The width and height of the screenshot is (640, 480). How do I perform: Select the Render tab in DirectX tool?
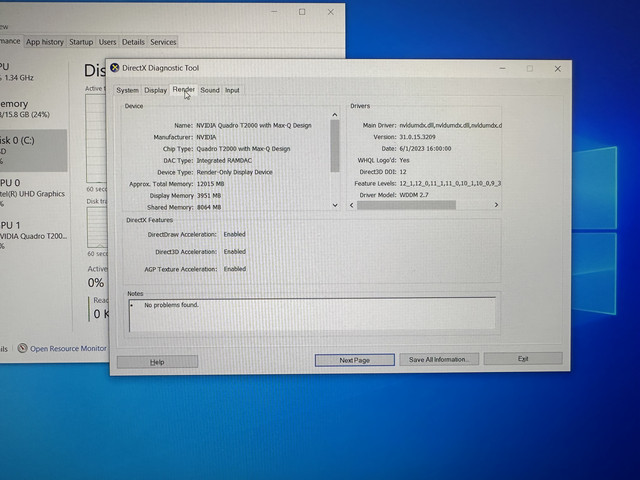183,89
